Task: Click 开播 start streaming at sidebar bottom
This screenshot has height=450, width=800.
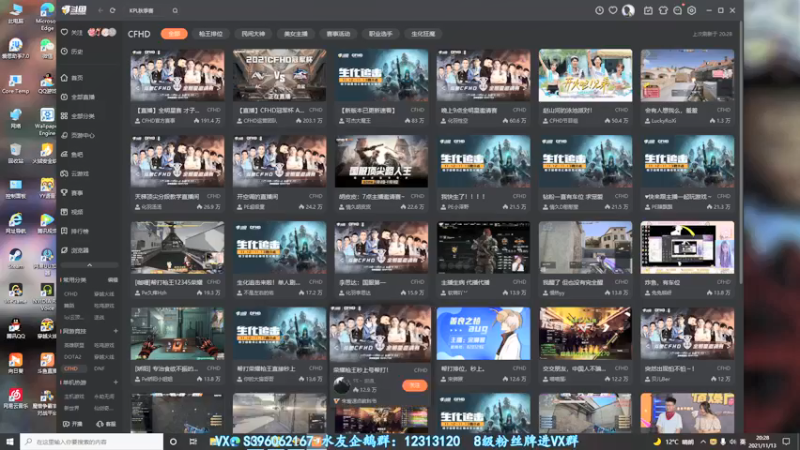Action: 73,424
